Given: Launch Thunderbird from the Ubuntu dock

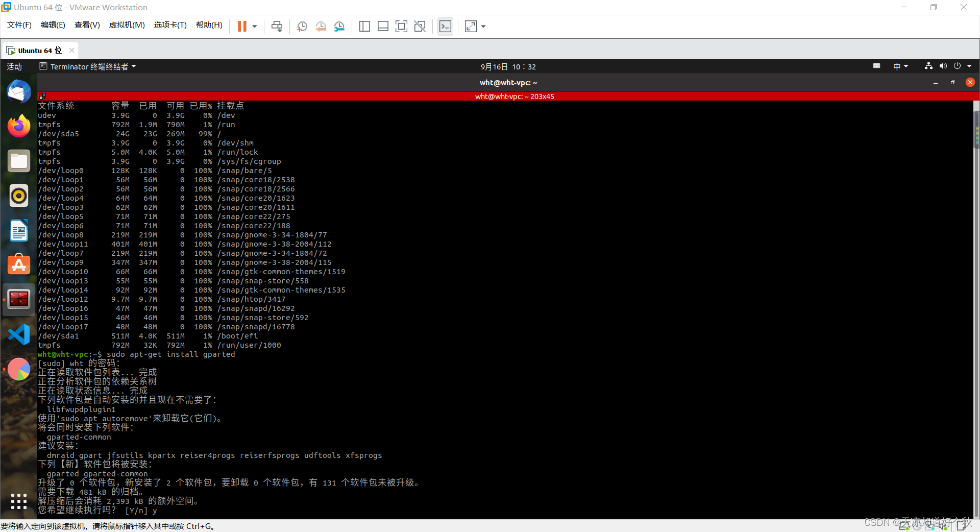Looking at the screenshot, I should point(19,92).
